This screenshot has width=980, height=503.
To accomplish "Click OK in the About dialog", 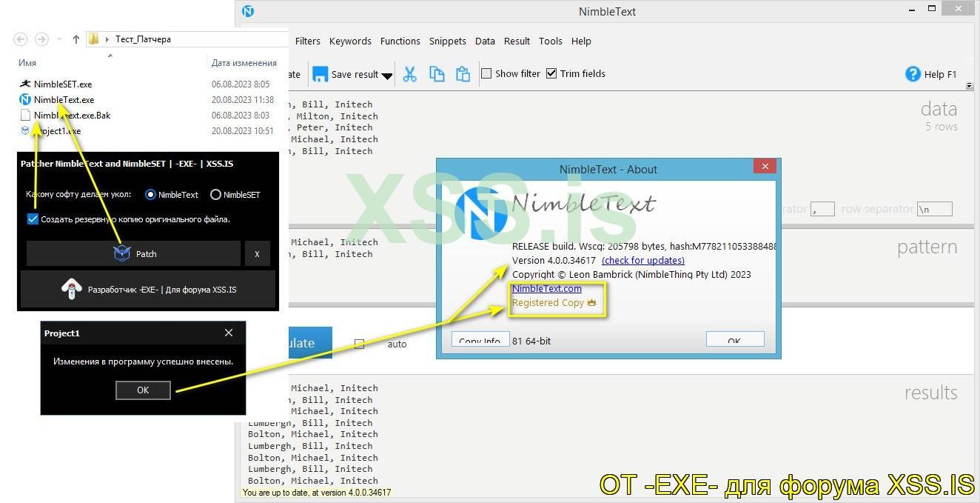I will pos(735,339).
